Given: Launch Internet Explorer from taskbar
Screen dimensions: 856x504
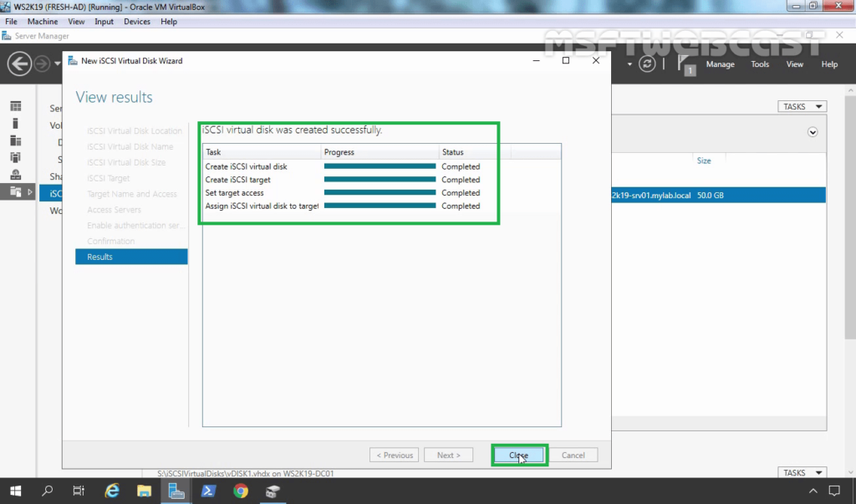Looking at the screenshot, I should coord(112,491).
